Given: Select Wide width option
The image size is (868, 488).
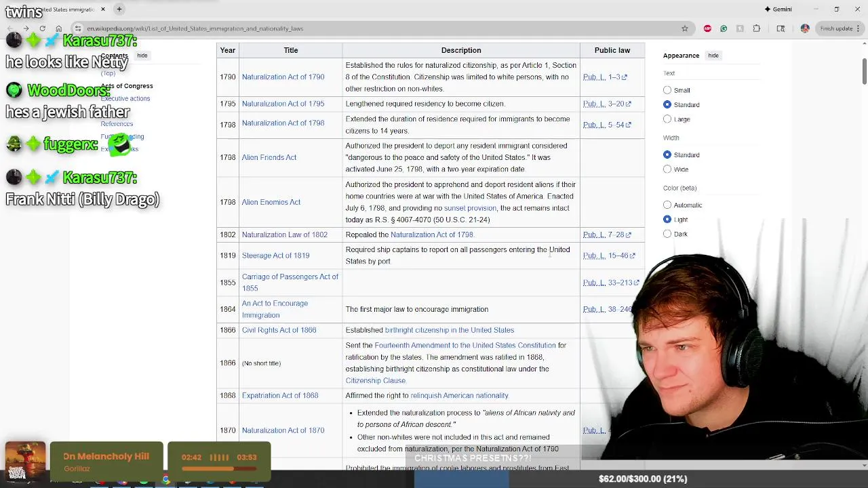Looking at the screenshot, I should click(667, 169).
